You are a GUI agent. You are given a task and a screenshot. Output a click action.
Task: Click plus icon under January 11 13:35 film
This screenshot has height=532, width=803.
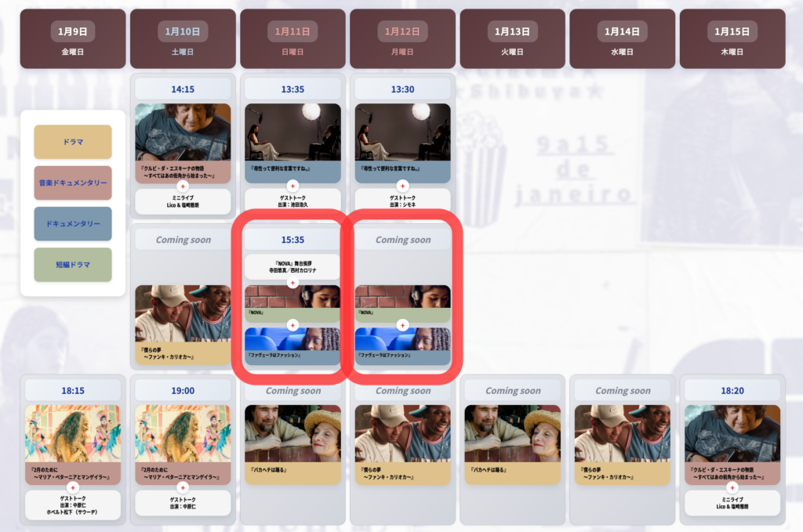292,186
